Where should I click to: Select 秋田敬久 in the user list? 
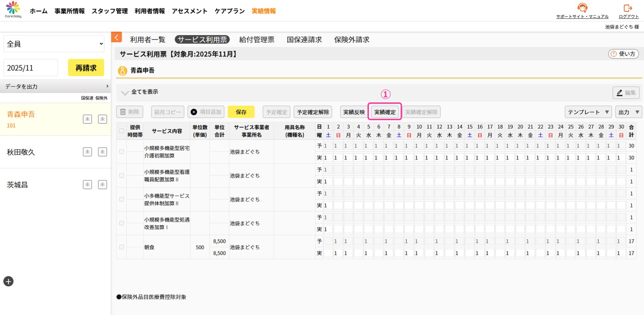coord(21,152)
